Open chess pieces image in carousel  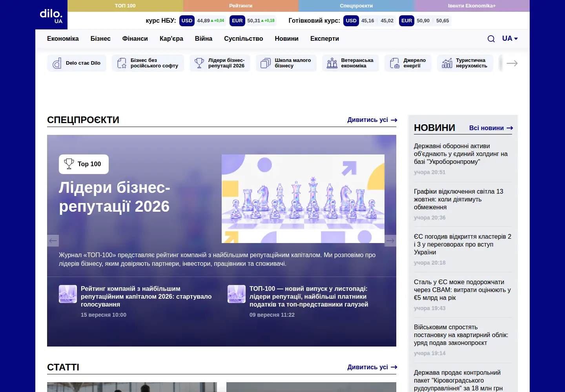(303, 199)
